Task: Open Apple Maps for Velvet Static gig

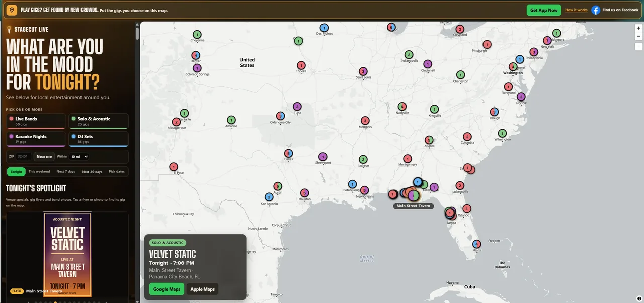Action: click(x=203, y=289)
